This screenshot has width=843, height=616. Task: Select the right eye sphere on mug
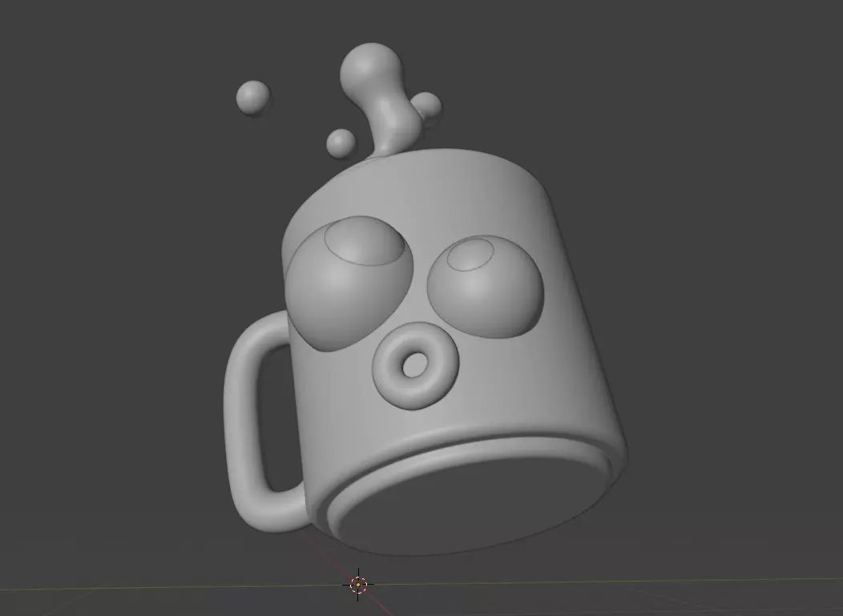point(486,287)
